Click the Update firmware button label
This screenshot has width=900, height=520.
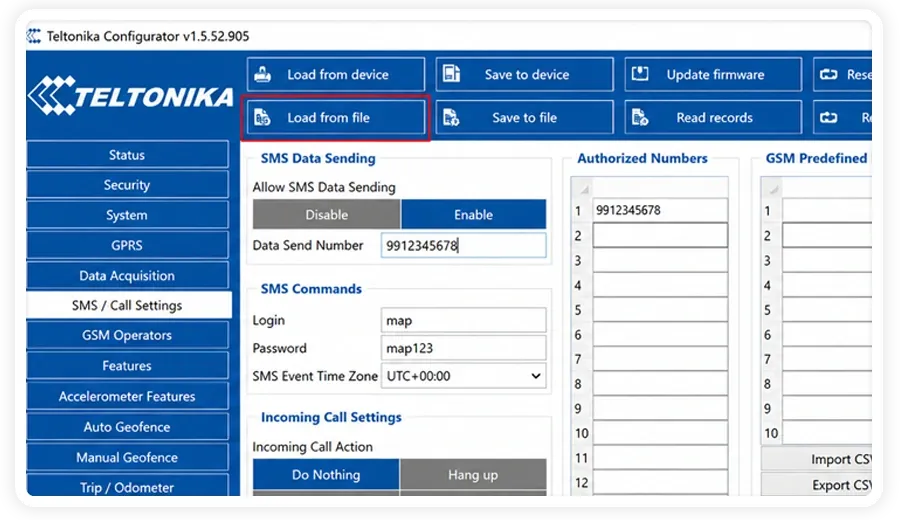tap(715, 75)
